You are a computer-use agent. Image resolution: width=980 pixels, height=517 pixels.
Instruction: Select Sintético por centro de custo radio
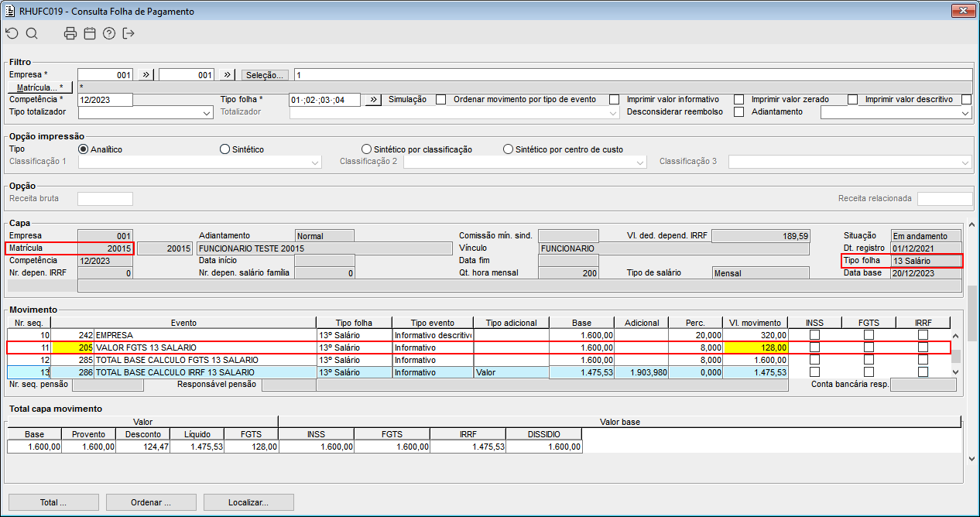point(509,149)
